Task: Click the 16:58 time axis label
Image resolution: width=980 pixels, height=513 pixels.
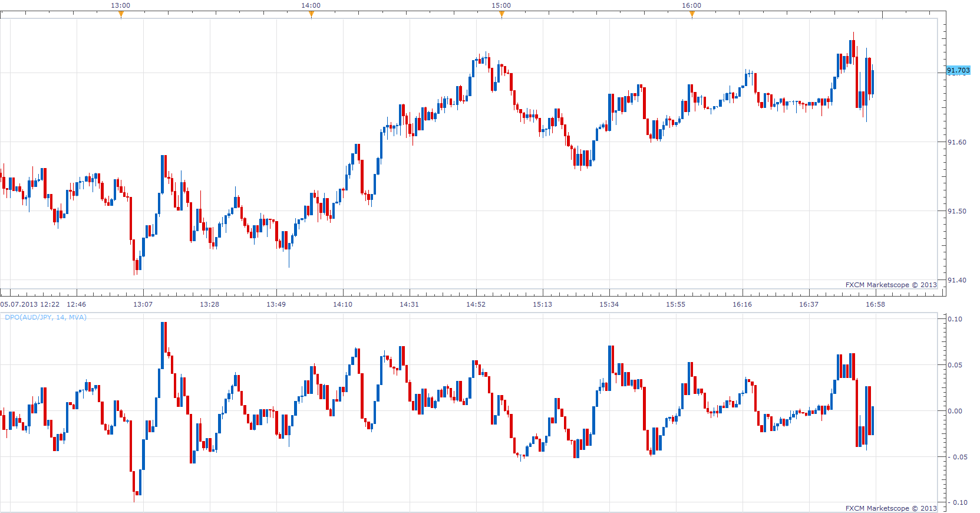Action: [x=876, y=304]
